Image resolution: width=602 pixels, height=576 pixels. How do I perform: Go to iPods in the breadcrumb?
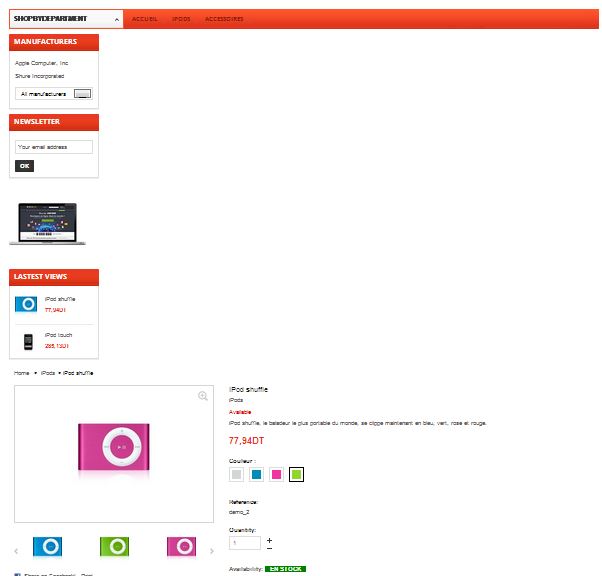48,373
